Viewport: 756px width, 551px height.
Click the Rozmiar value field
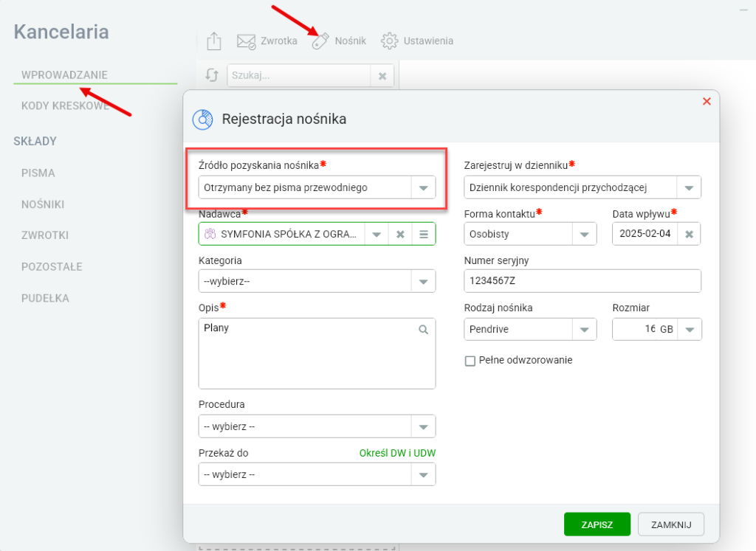[634, 329]
